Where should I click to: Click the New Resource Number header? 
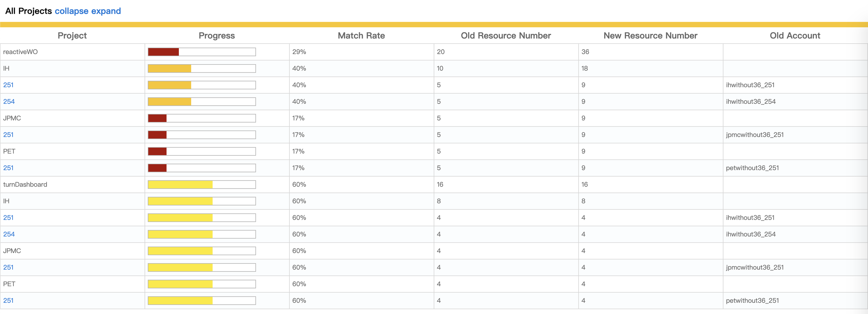click(x=650, y=36)
